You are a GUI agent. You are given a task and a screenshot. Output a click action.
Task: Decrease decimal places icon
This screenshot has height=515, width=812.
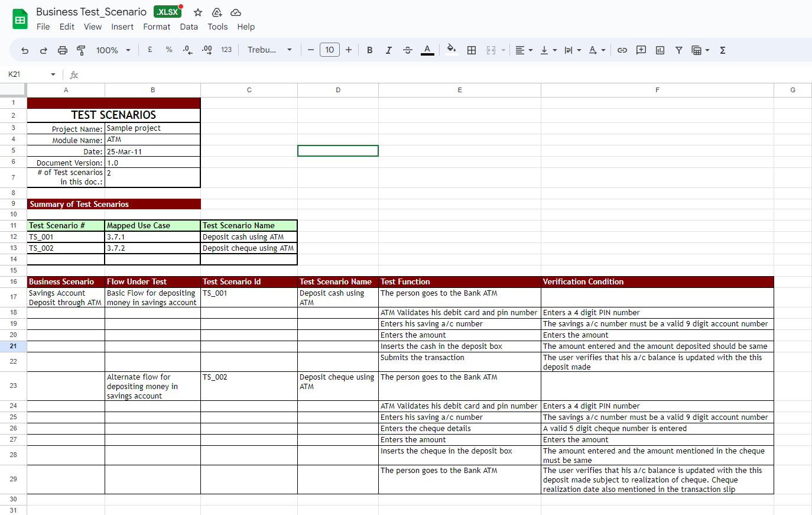click(188, 50)
